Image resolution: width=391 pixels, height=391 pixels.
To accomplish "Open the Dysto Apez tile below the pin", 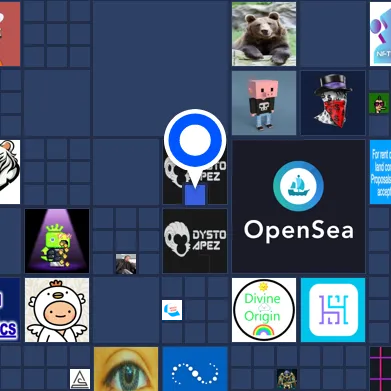I will click(195, 241).
